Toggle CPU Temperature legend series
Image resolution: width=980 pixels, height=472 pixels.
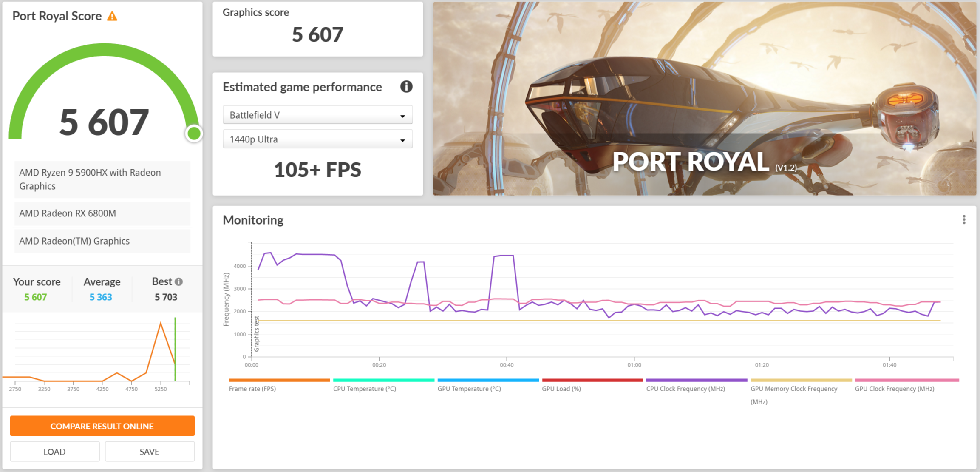(365, 389)
